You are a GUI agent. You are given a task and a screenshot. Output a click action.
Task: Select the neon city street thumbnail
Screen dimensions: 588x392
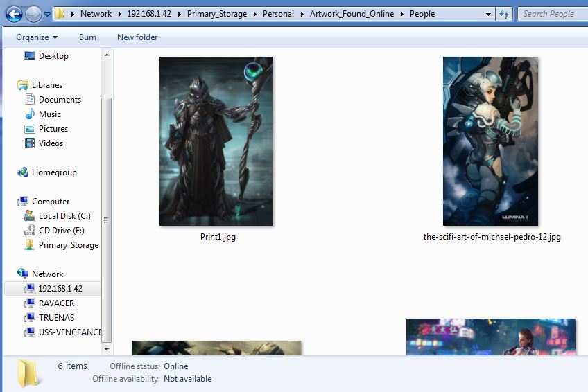[x=491, y=337]
